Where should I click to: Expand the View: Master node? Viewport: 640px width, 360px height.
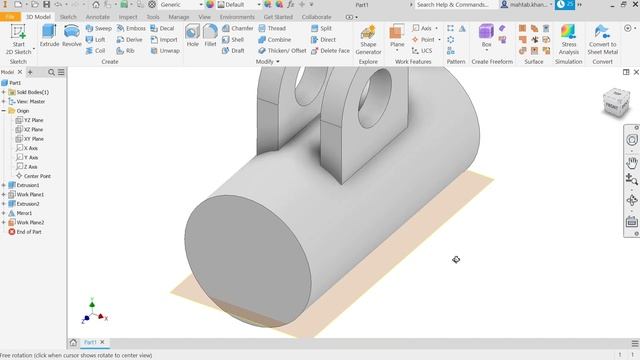point(4,102)
